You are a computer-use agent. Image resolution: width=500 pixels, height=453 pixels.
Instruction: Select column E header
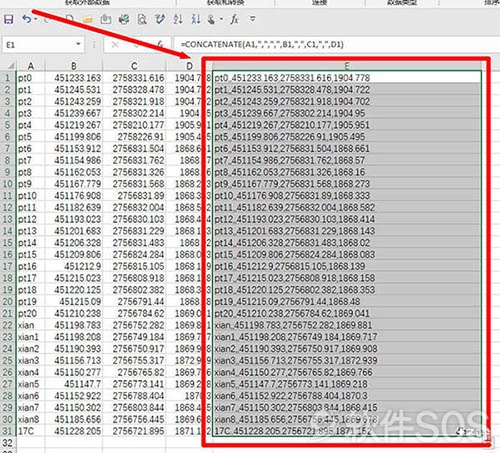click(347, 66)
